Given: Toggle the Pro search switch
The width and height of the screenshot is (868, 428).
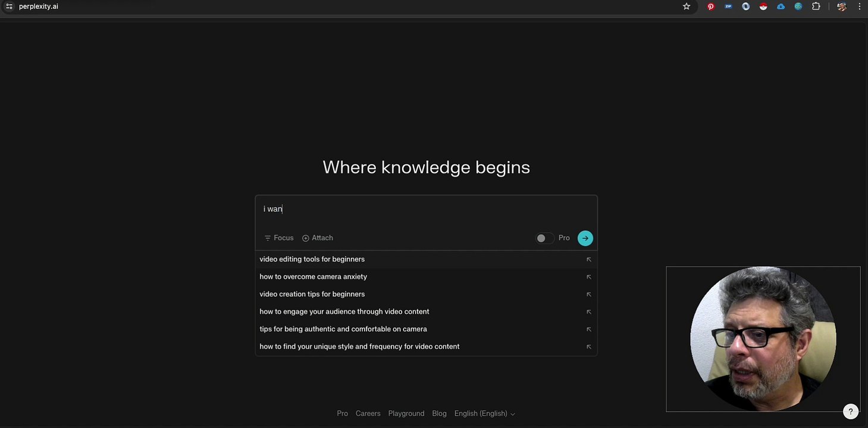Looking at the screenshot, I should 544,238.
